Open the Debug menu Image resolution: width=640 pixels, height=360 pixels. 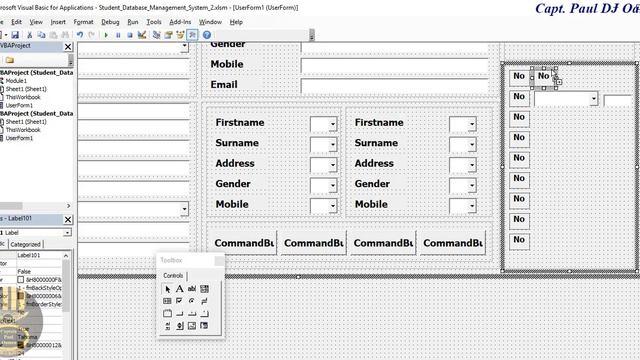tap(110, 22)
